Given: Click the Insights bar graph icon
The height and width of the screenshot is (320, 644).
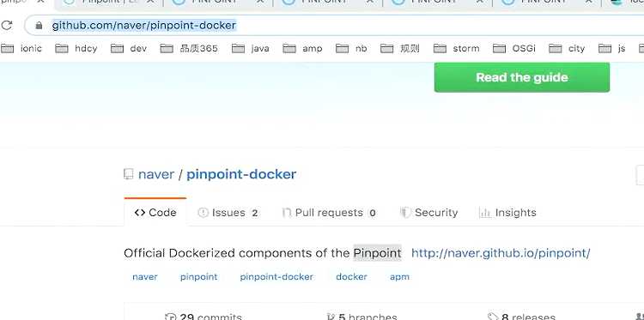Looking at the screenshot, I should pyautogui.click(x=485, y=213).
